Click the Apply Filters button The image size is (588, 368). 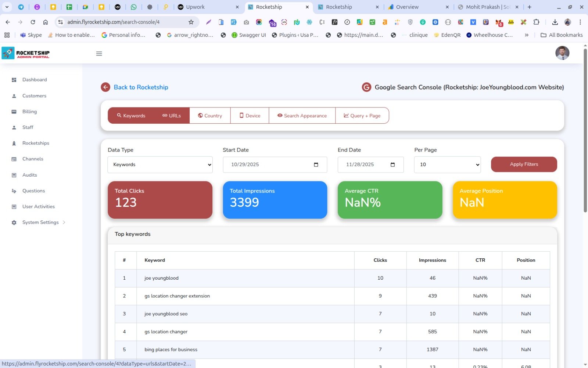point(524,164)
